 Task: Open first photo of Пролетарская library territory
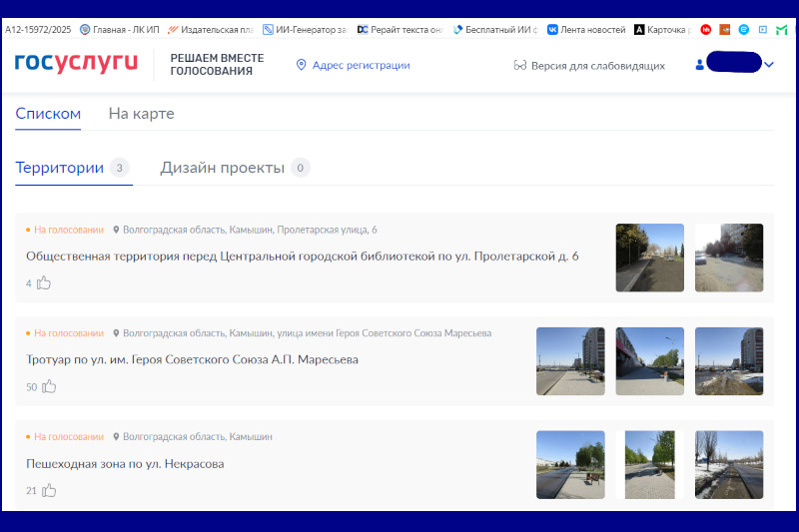649,258
